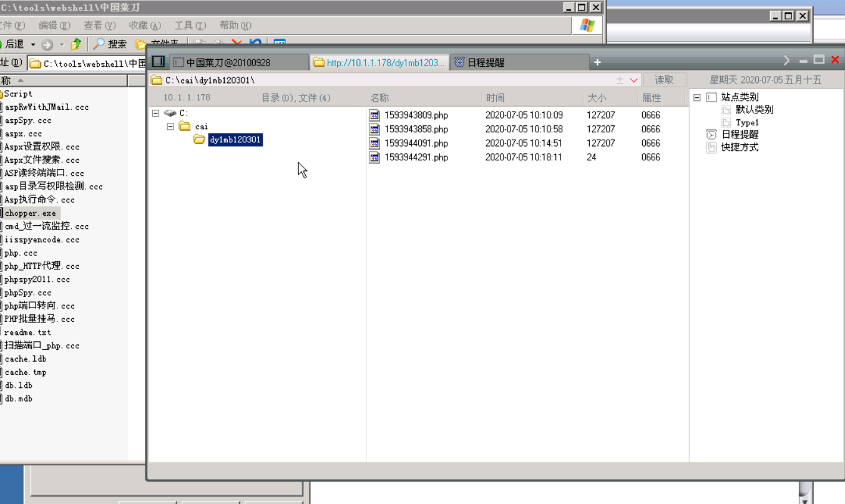This screenshot has width=845, height=504.
Task: Select PHP批量挂马.ccc in Explorer list
Action: 39,319
